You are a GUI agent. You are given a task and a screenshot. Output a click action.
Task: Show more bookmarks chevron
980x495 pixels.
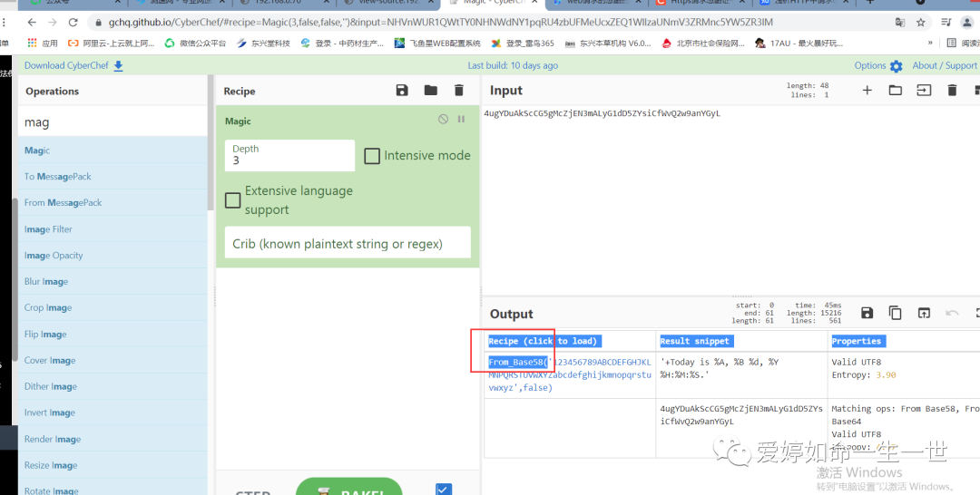click(930, 44)
